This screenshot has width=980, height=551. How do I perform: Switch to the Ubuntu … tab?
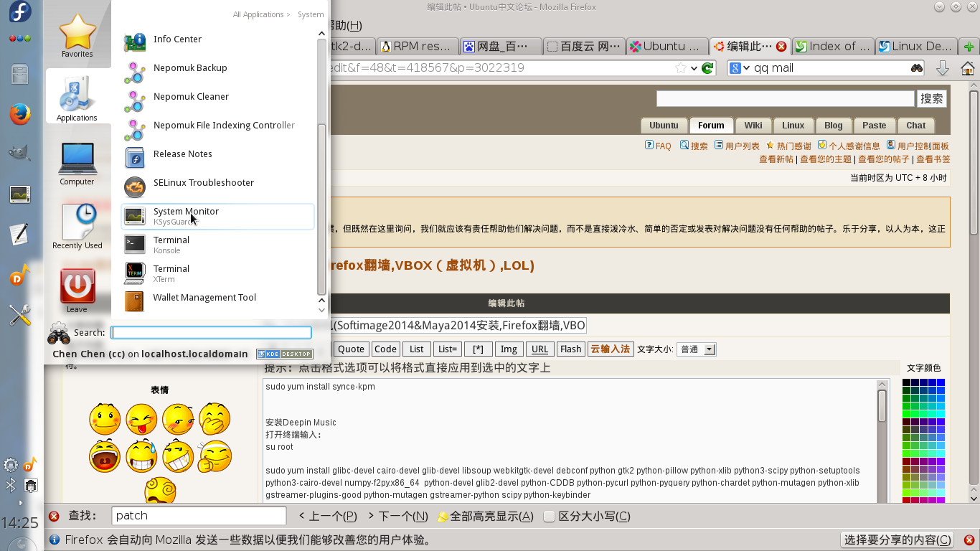click(x=666, y=46)
